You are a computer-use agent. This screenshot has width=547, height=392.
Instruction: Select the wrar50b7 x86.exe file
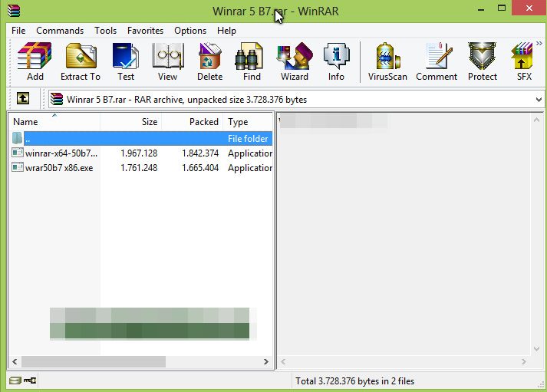(141, 168)
